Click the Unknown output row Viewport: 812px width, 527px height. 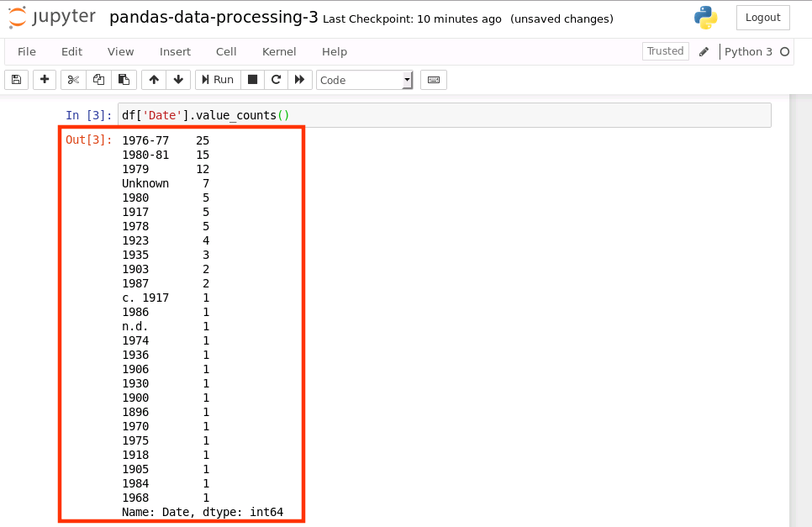(x=166, y=183)
